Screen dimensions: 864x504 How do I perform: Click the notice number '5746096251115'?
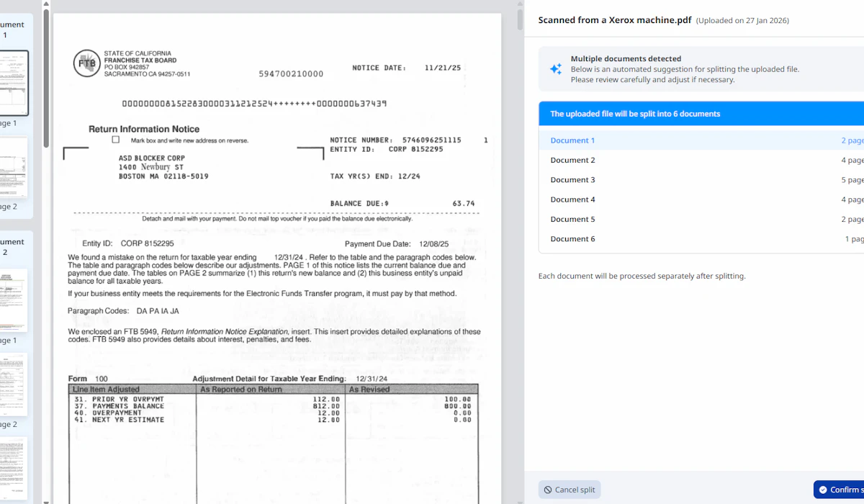432,140
